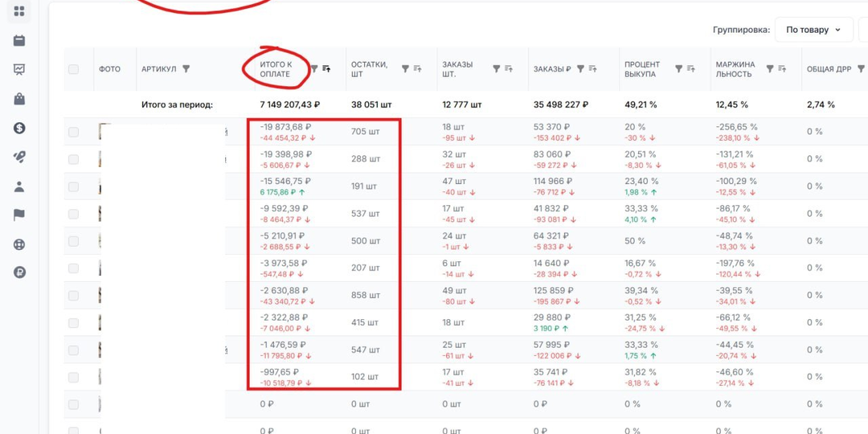Check the row with -9 592,39 ₽
The height and width of the screenshot is (434, 868).
pyautogui.click(x=73, y=214)
